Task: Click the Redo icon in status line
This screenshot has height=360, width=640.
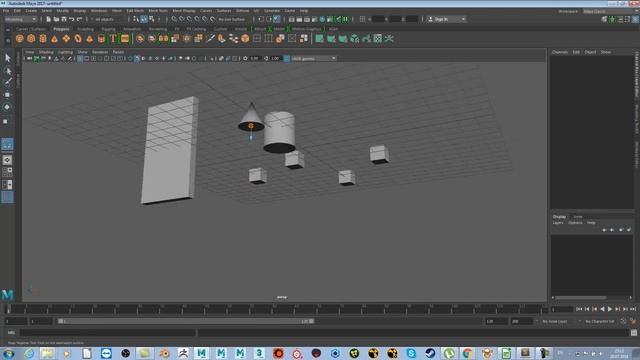Action: (80, 19)
